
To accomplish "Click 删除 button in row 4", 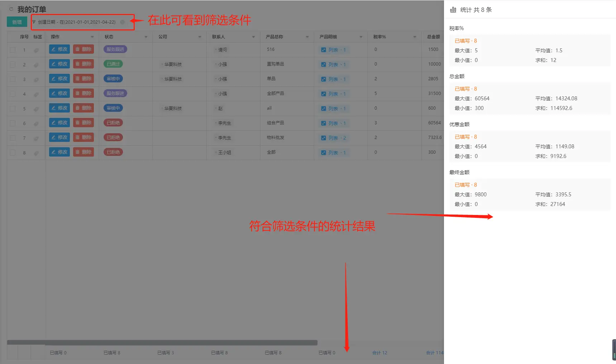I will pyautogui.click(x=83, y=94).
